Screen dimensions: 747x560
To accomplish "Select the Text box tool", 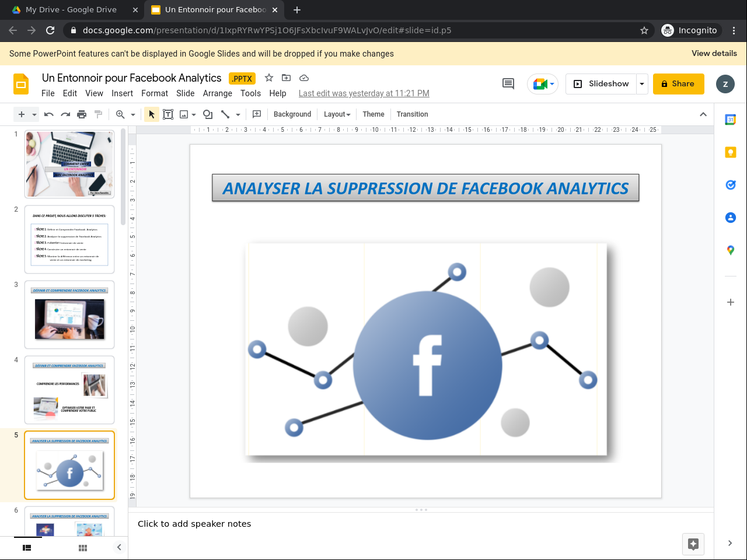I will tap(168, 114).
